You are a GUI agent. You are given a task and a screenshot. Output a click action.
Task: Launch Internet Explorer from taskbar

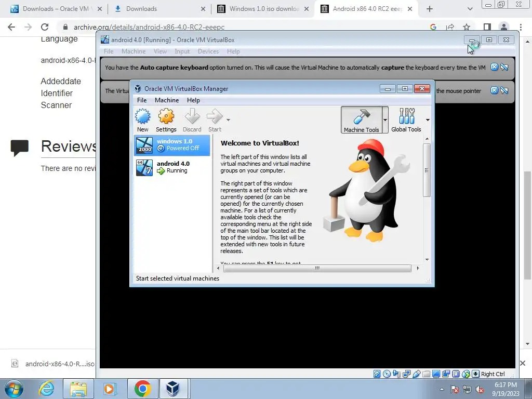46,389
